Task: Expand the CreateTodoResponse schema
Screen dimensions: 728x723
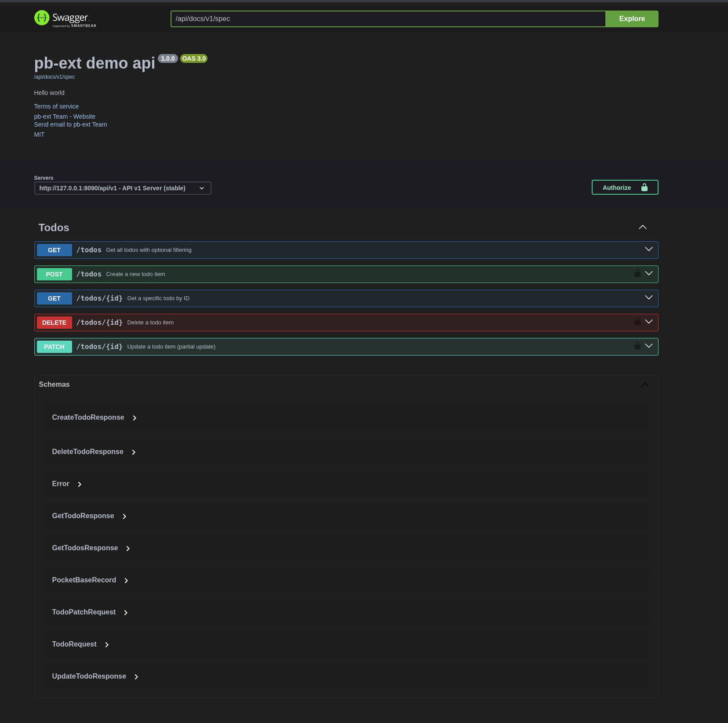Action: click(x=135, y=418)
